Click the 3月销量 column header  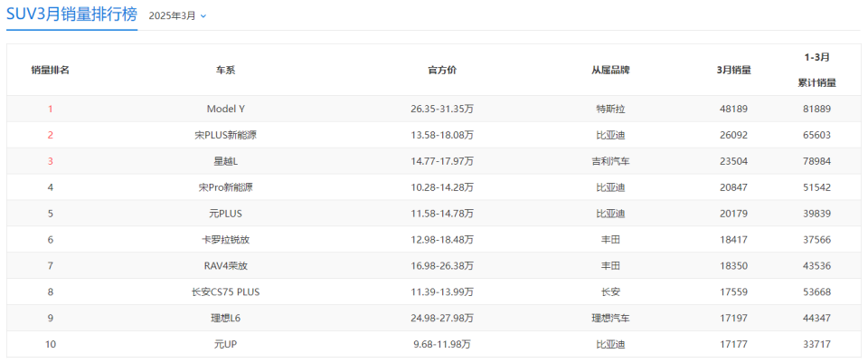[x=733, y=70]
